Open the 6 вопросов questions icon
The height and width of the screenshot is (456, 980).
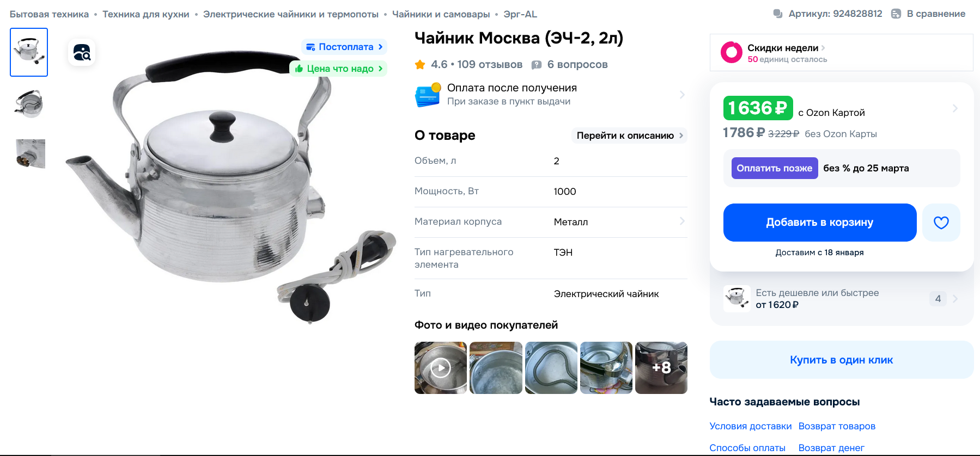coord(537,65)
